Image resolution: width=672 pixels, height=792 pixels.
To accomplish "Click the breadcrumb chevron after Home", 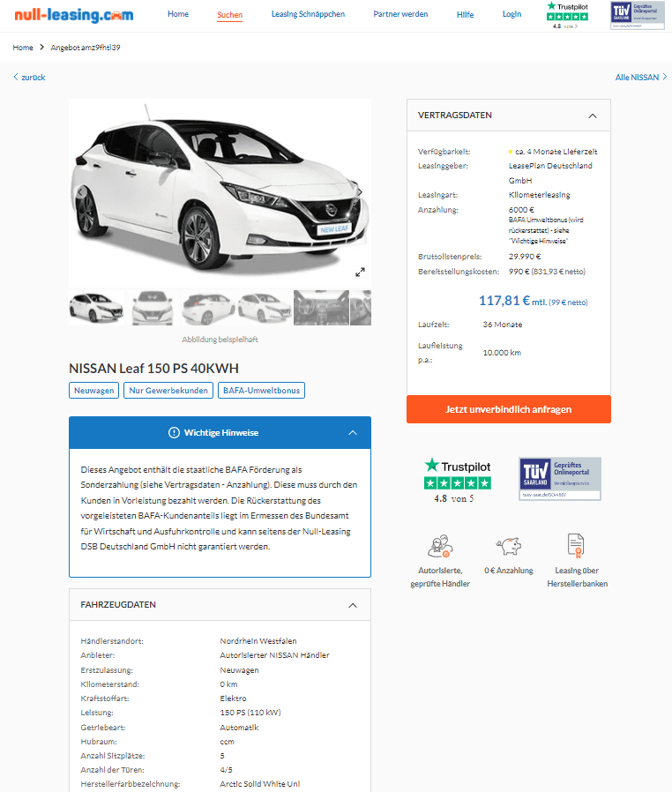I will coord(42,47).
